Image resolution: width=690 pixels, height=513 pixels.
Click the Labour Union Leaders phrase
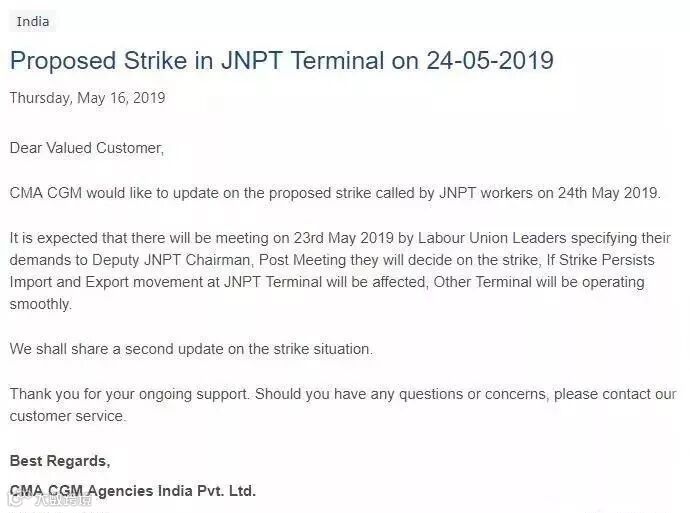492,238
